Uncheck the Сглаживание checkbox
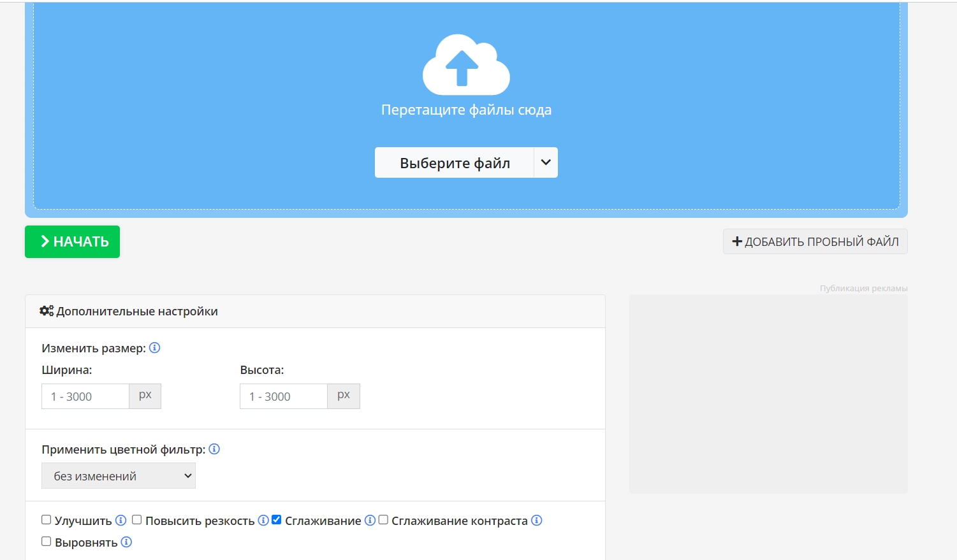Viewport: 957px width, 560px height. (276, 520)
